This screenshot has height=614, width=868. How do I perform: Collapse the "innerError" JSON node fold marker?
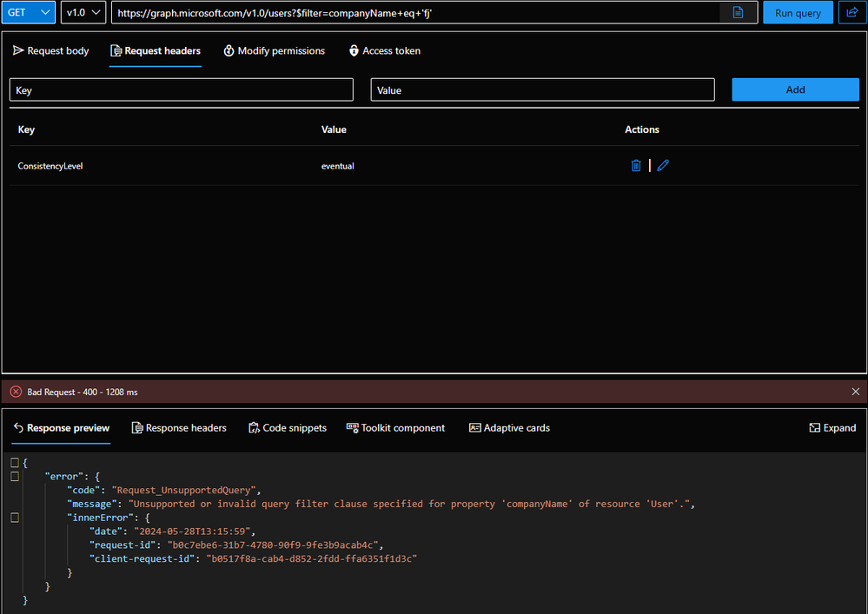point(15,518)
